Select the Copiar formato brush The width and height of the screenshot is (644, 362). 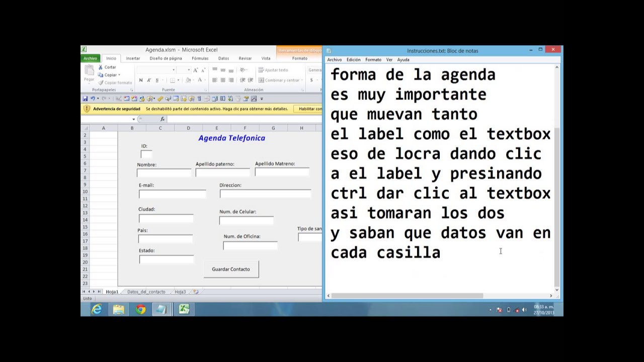tap(101, 82)
